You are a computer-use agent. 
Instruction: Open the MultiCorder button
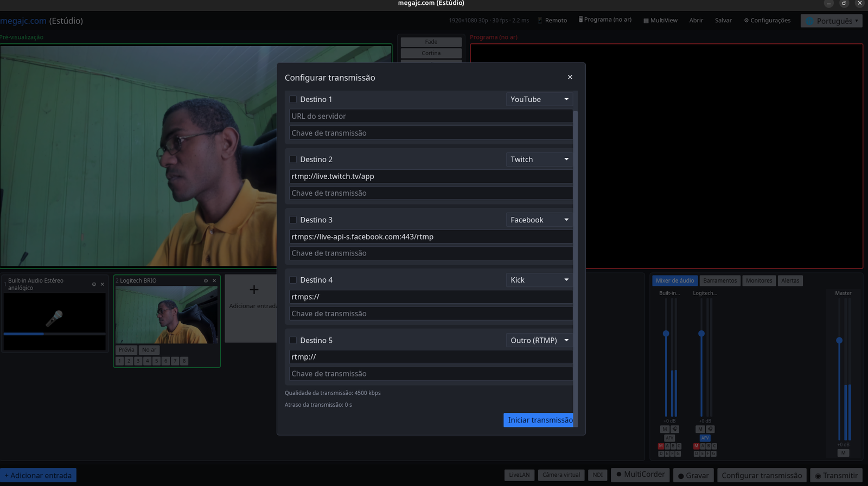point(640,475)
